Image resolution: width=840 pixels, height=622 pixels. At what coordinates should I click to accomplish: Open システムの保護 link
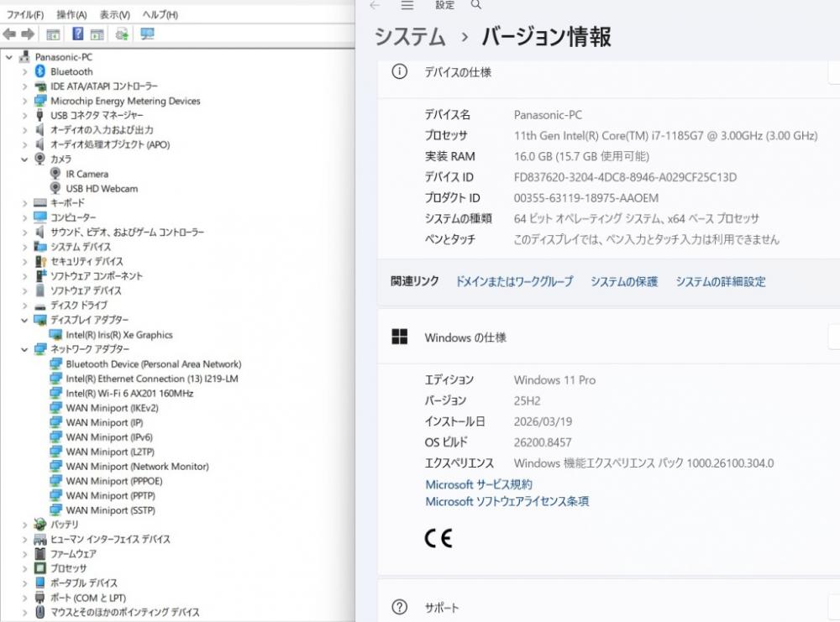624,281
